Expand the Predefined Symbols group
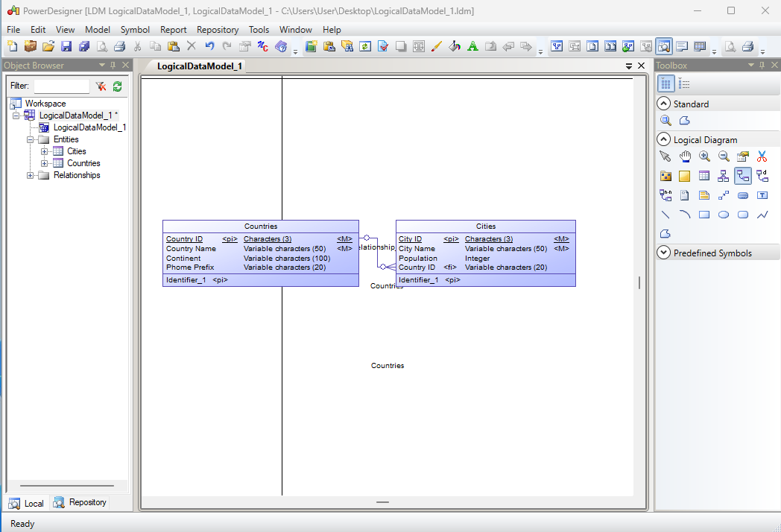The height and width of the screenshot is (532, 781). (663, 253)
